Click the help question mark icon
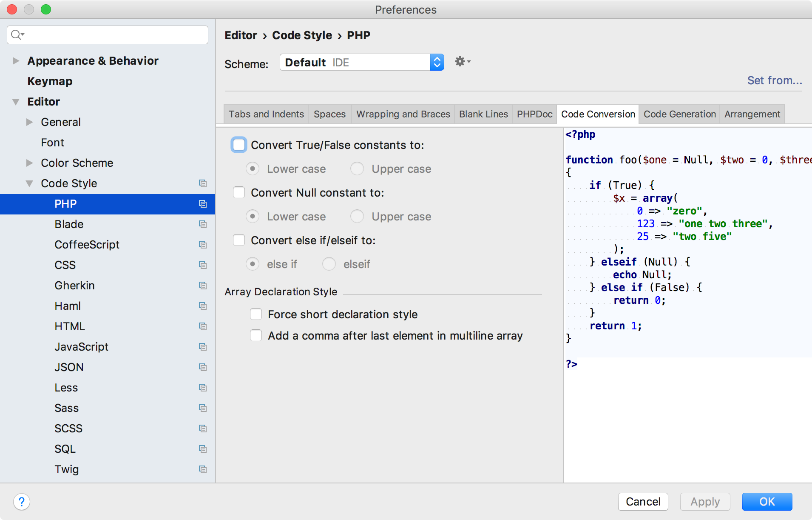This screenshot has width=812, height=520. coord(22,502)
